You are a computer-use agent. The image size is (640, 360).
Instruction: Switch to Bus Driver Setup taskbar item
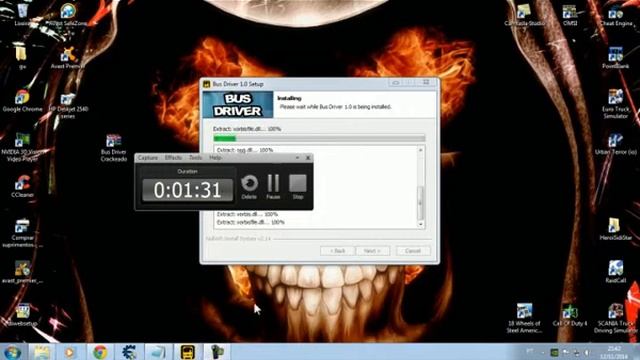[x=188, y=352]
